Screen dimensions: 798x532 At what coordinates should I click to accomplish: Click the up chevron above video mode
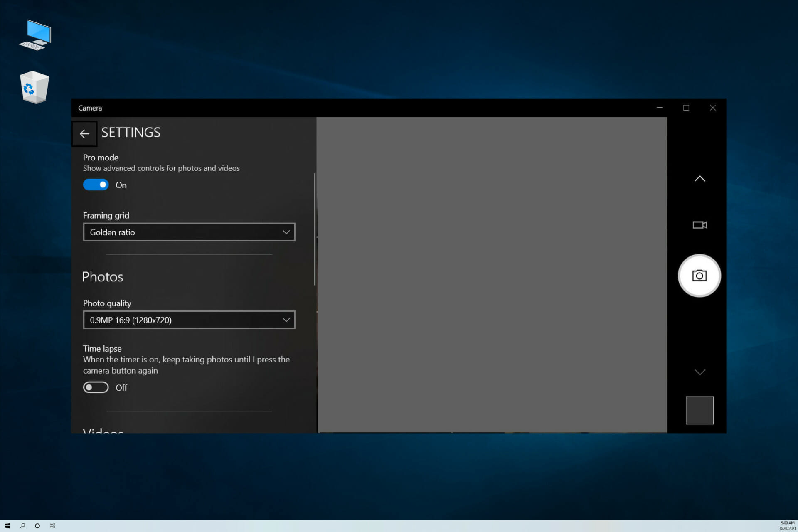click(699, 179)
